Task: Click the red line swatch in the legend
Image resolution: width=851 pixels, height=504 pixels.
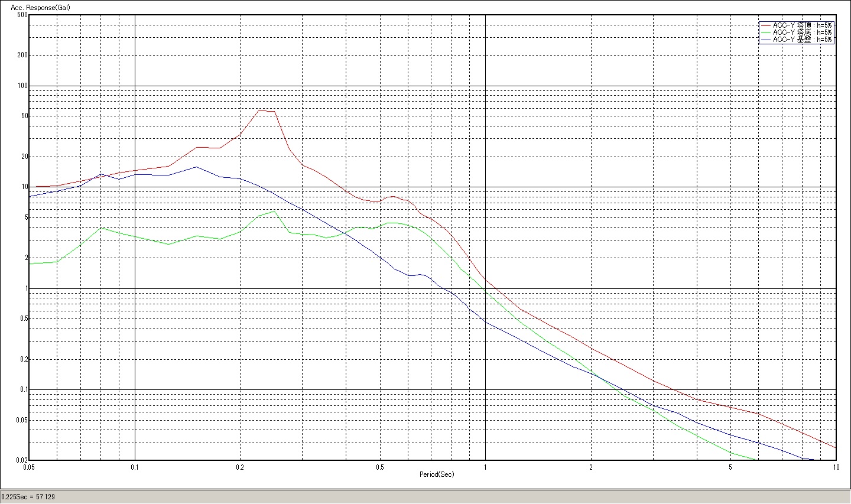Action: 766,25
